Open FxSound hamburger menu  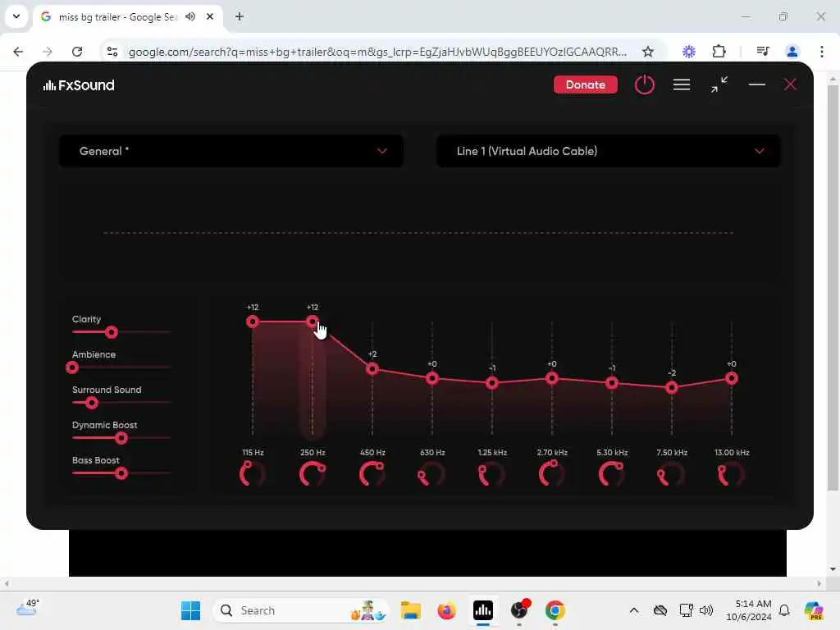[x=682, y=84]
